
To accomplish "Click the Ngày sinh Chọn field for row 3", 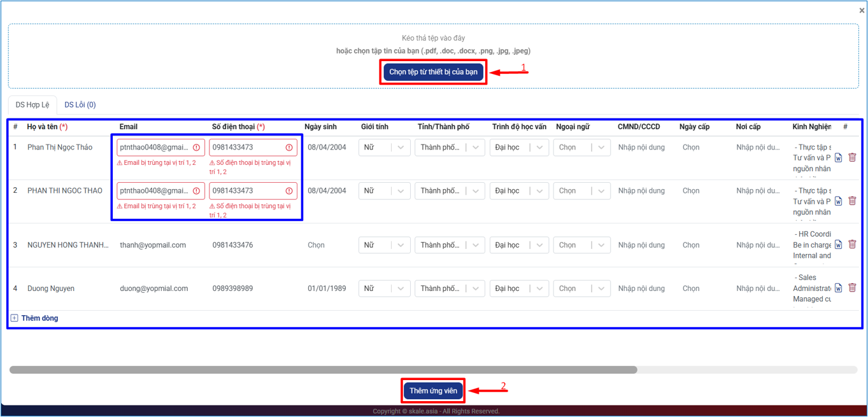I will tap(317, 245).
